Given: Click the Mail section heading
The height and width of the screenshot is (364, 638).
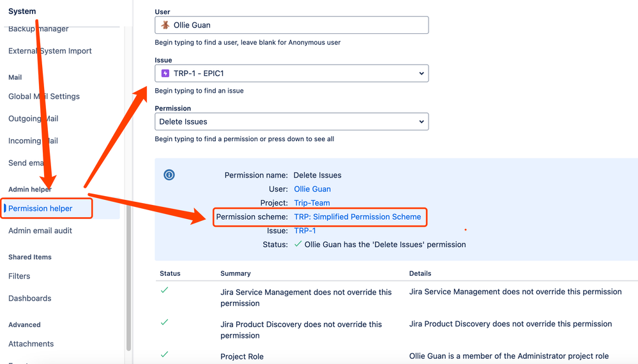Looking at the screenshot, I should tap(15, 77).
